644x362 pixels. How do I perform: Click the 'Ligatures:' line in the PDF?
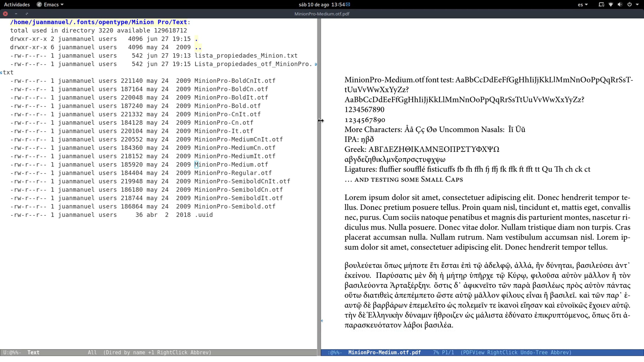pos(467,169)
